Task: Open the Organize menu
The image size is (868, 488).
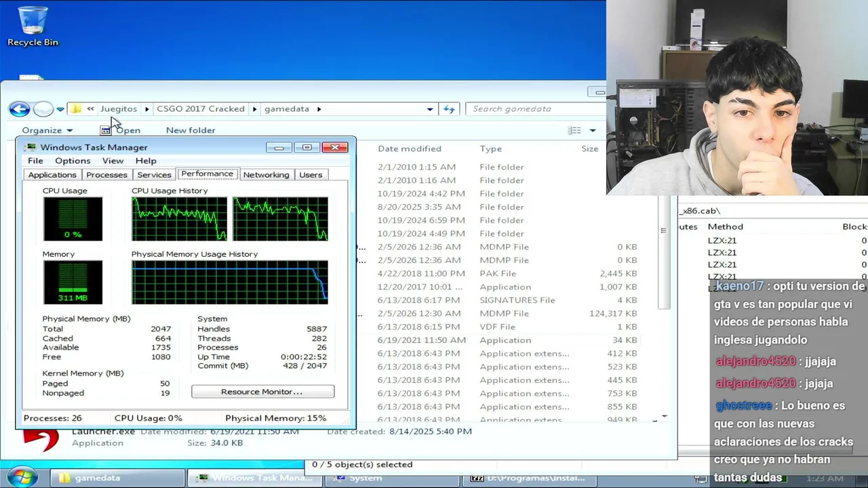Action: tap(47, 130)
